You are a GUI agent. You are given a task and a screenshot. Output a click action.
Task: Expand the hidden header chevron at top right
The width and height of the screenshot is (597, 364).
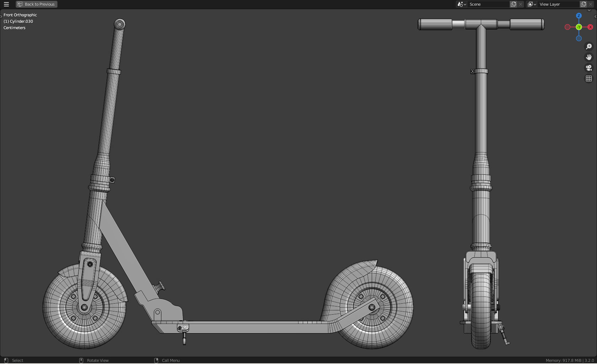pyautogui.click(x=589, y=10)
